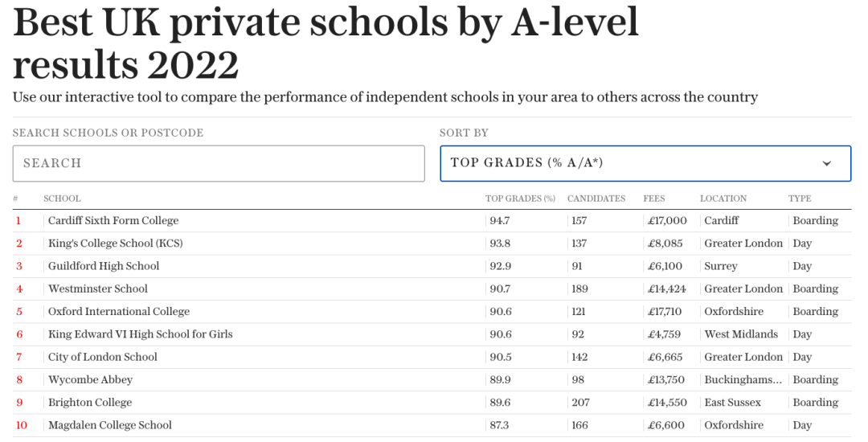This screenshot has height=442, width=868.
Task: Click Guildford High School name
Action: coord(104,266)
